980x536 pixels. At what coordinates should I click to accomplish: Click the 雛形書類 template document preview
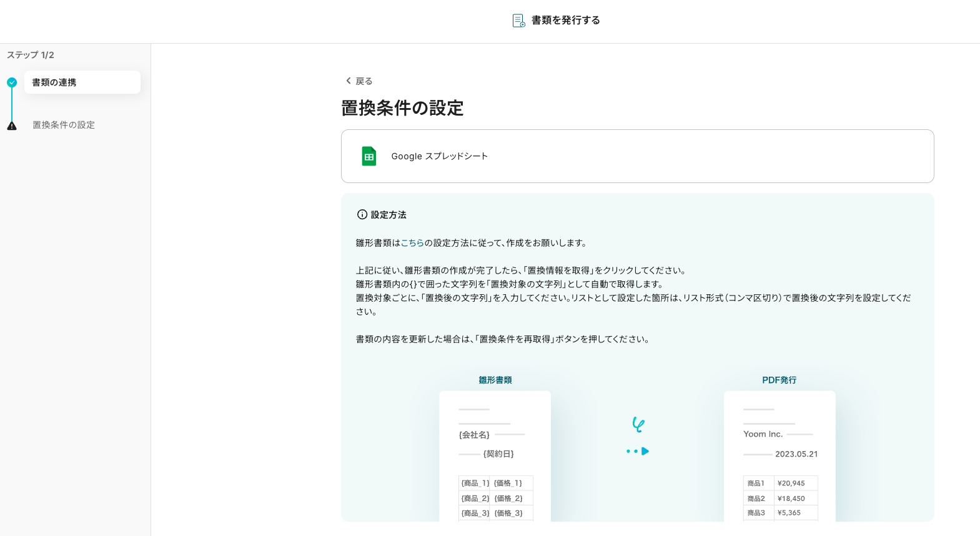point(495,456)
